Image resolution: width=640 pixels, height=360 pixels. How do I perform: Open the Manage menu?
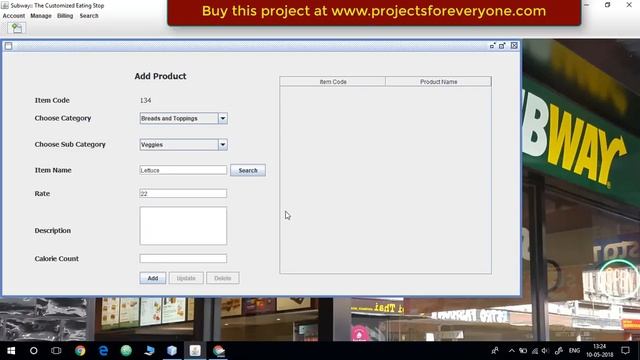pyautogui.click(x=41, y=16)
